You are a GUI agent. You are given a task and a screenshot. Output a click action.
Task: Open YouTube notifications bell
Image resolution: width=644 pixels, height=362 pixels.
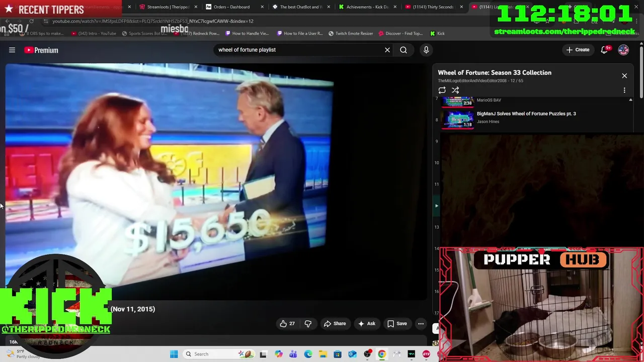coord(605,50)
